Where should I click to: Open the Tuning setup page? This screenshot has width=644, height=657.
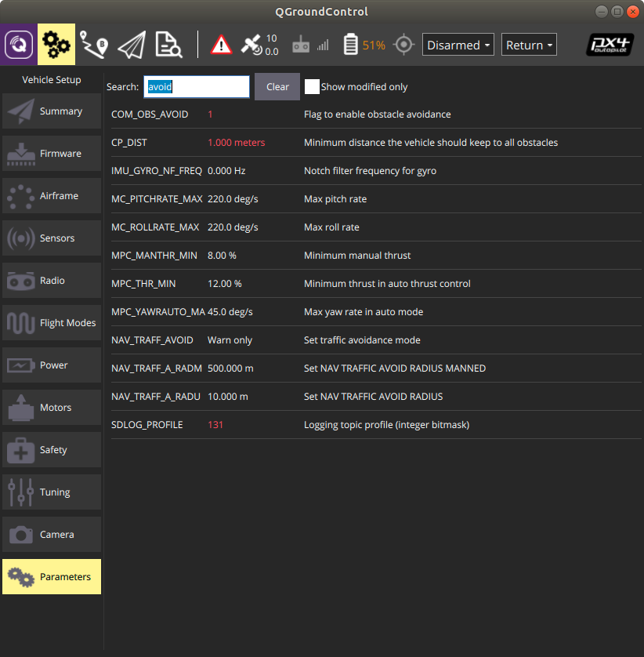click(x=52, y=492)
